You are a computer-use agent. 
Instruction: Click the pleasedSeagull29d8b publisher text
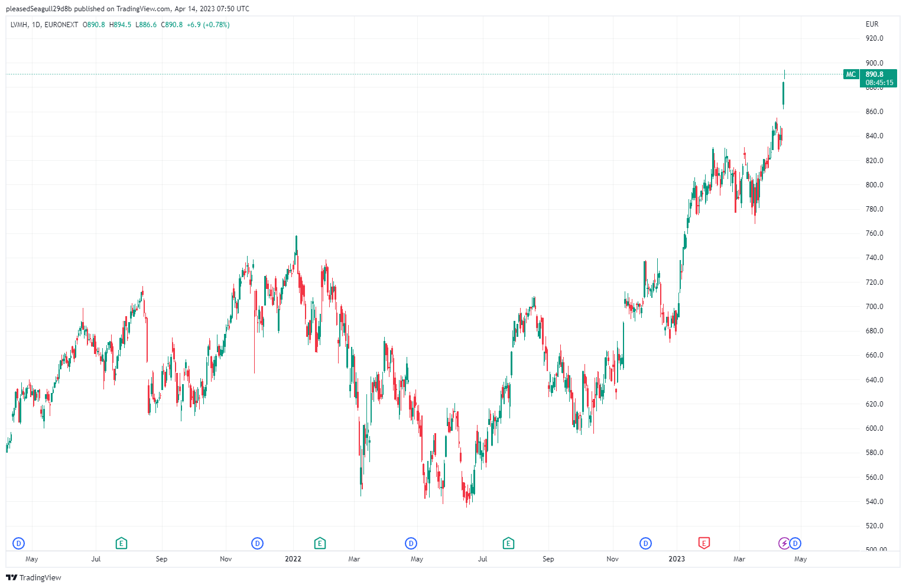pyautogui.click(x=38, y=9)
